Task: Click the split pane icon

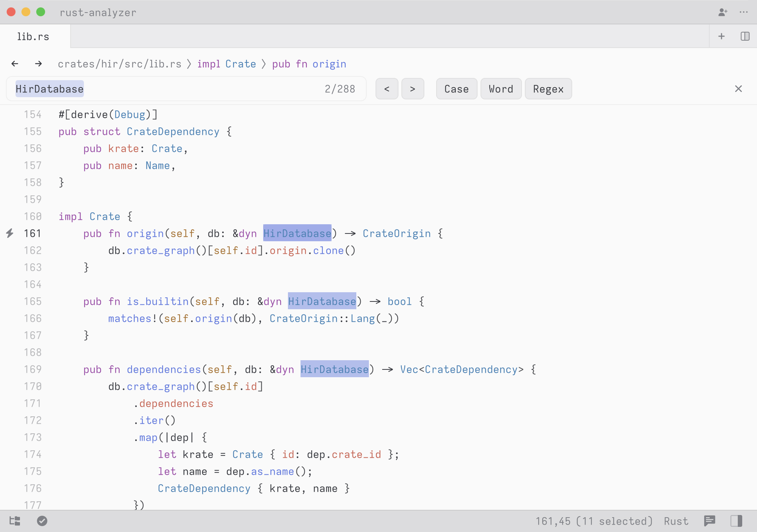Action: point(745,36)
